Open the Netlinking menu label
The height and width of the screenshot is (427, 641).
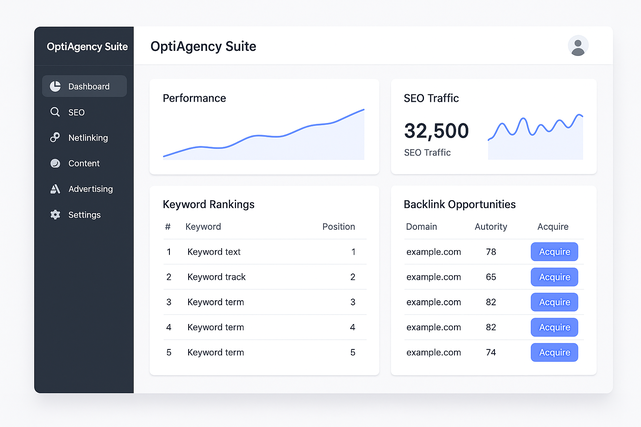pos(88,138)
